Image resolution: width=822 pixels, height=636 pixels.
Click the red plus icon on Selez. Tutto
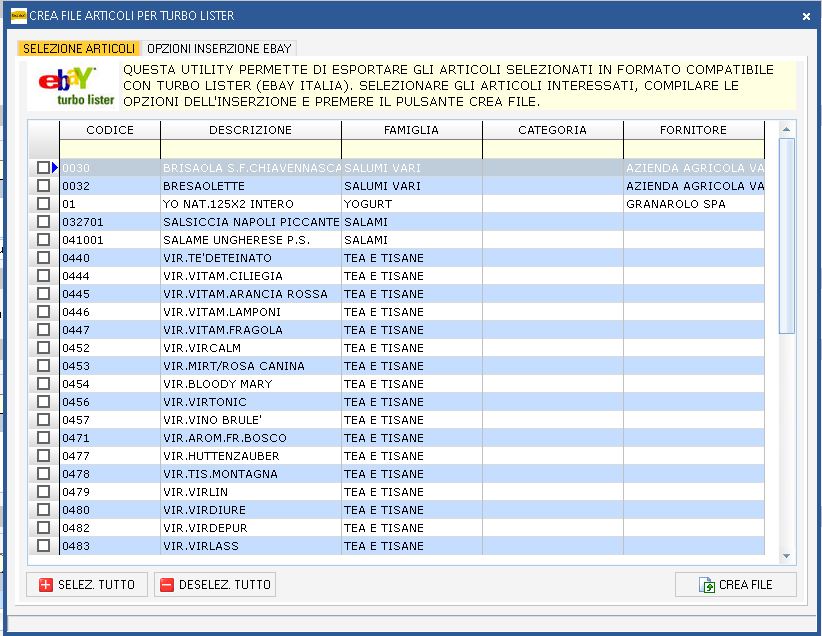pos(46,585)
